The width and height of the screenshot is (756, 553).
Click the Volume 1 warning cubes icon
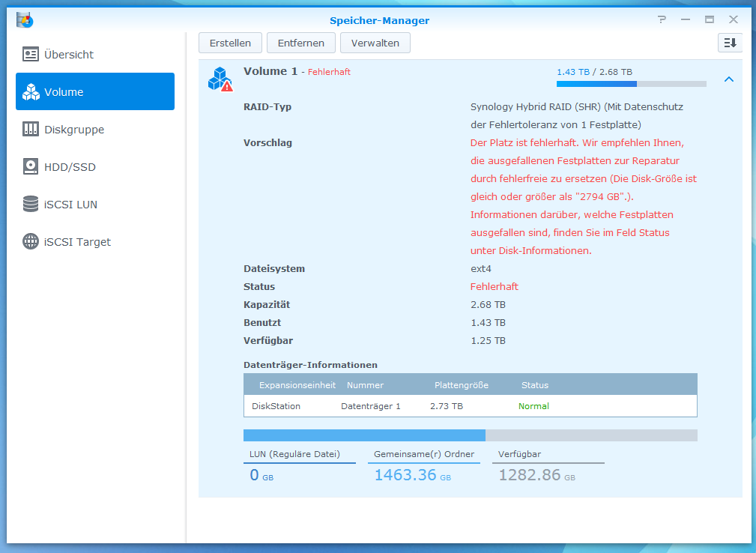click(x=220, y=79)
